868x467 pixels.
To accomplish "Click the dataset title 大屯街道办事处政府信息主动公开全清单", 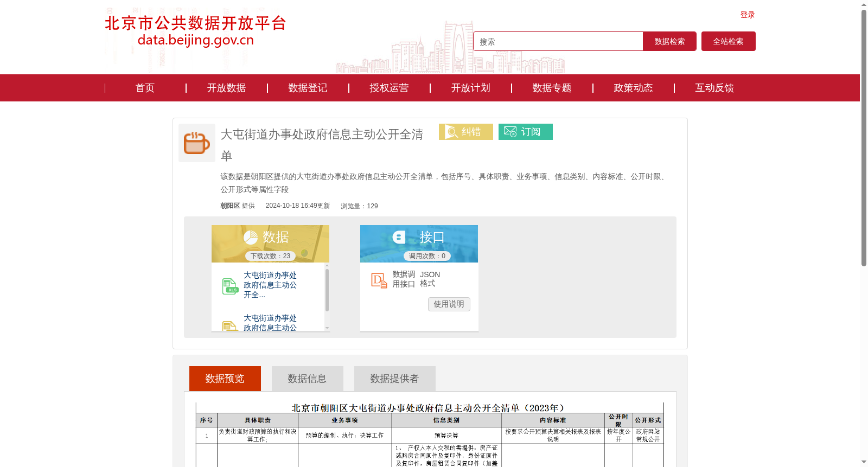I will (x=322, y=145).
